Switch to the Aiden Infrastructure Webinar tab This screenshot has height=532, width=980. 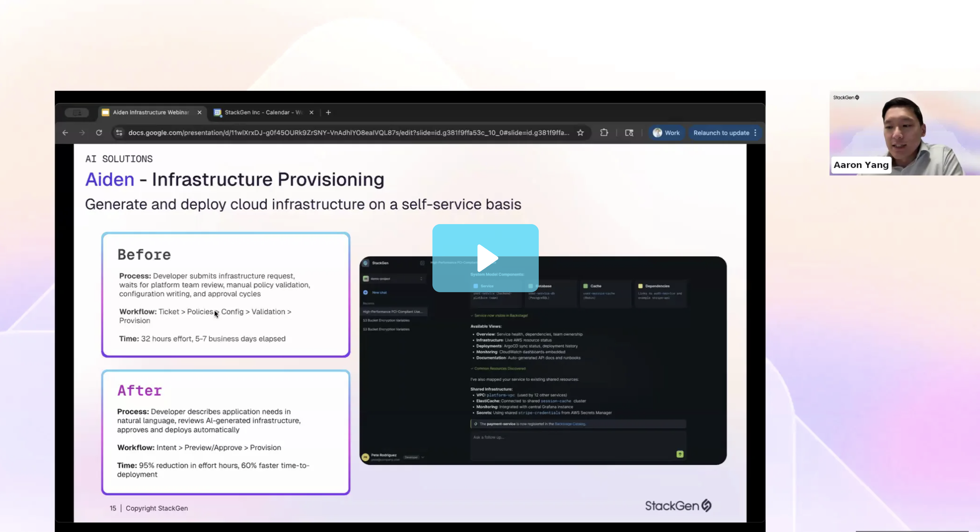tap(151, 112)
